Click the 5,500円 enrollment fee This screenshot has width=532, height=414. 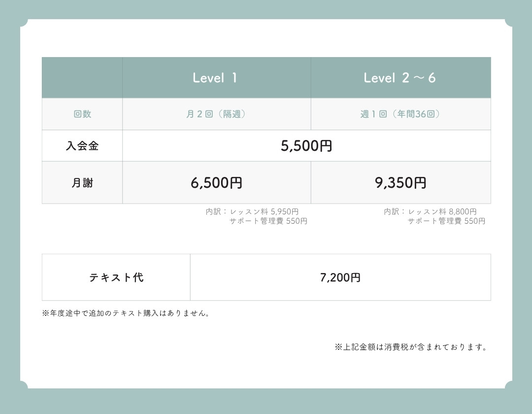coord(306,146)
